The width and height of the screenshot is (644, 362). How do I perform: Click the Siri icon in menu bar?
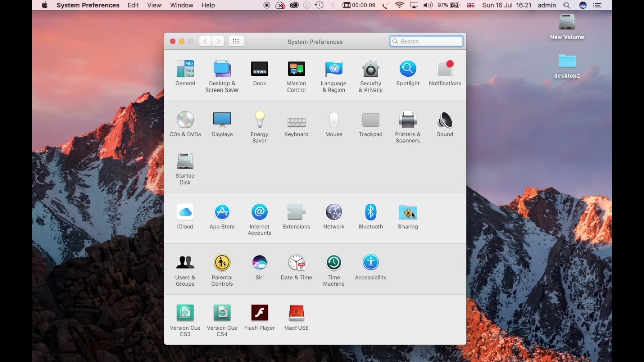tap(583, 5)
